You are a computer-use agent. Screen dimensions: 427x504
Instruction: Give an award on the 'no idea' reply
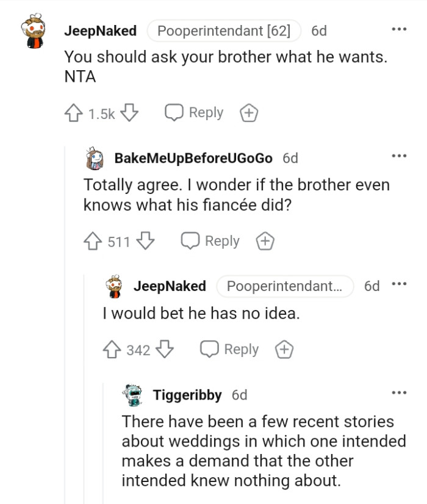pos(284,349)
